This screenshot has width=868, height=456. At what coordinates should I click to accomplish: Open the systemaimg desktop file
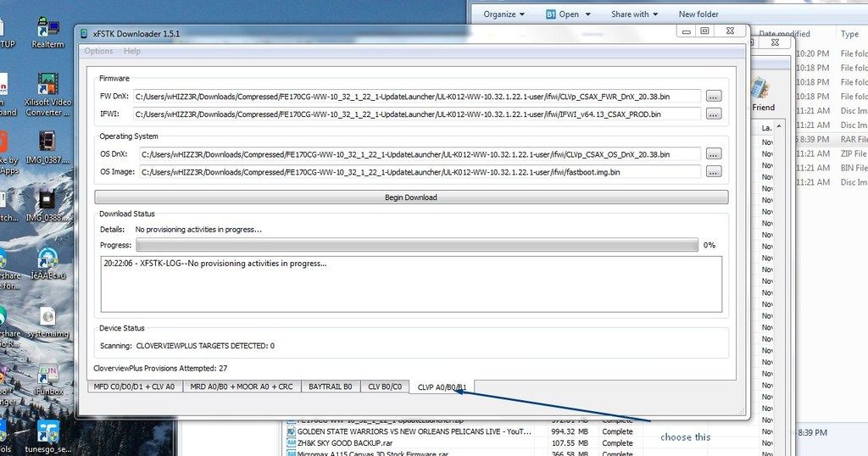[47, 317]
